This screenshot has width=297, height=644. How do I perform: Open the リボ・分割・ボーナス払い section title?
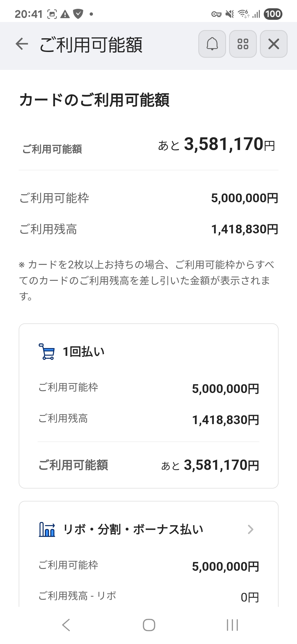[x=133, y=529]
